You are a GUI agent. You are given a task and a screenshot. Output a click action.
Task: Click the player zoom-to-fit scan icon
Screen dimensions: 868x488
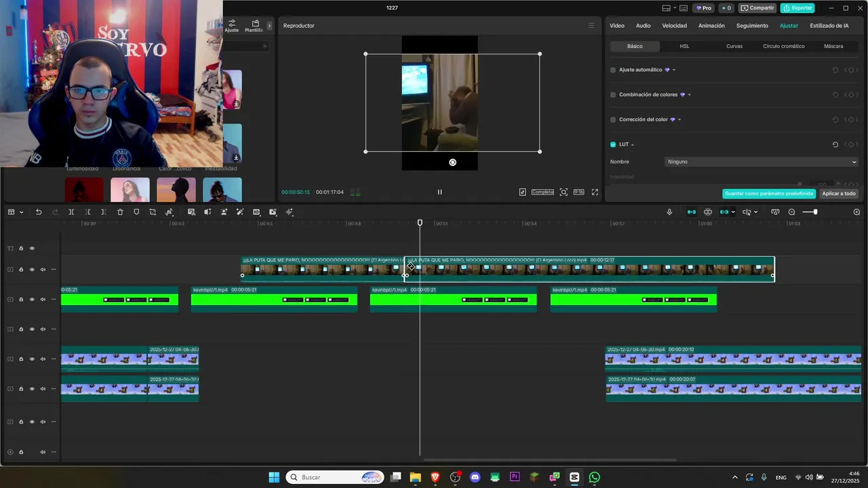[x=564, y=192]
